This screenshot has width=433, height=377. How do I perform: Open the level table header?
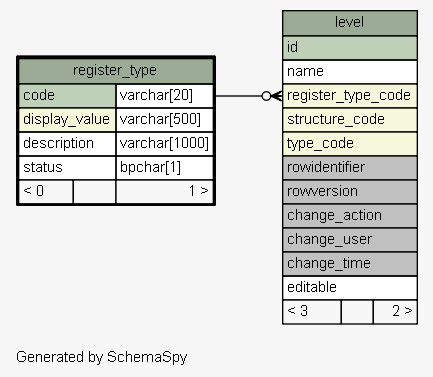click(x=350, y=23)
